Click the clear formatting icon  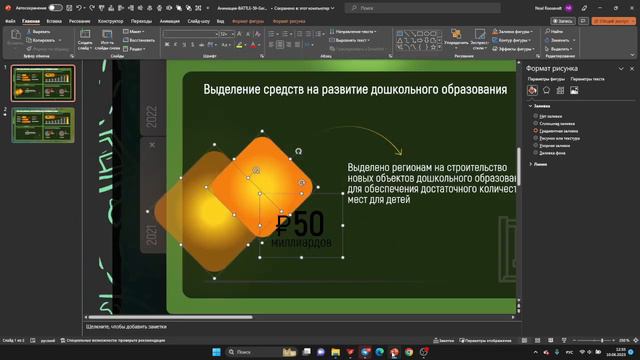[x=258, y=34]
